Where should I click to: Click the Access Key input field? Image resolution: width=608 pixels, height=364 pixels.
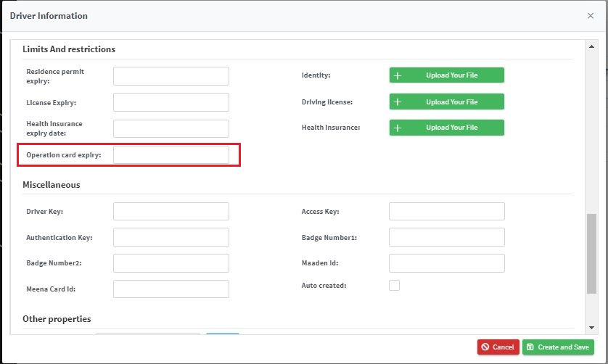[447, 211]
